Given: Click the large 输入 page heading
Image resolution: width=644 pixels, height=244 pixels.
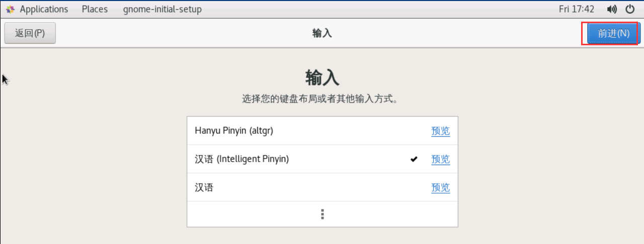Looking at the screenshot, I should coord(322,78).
